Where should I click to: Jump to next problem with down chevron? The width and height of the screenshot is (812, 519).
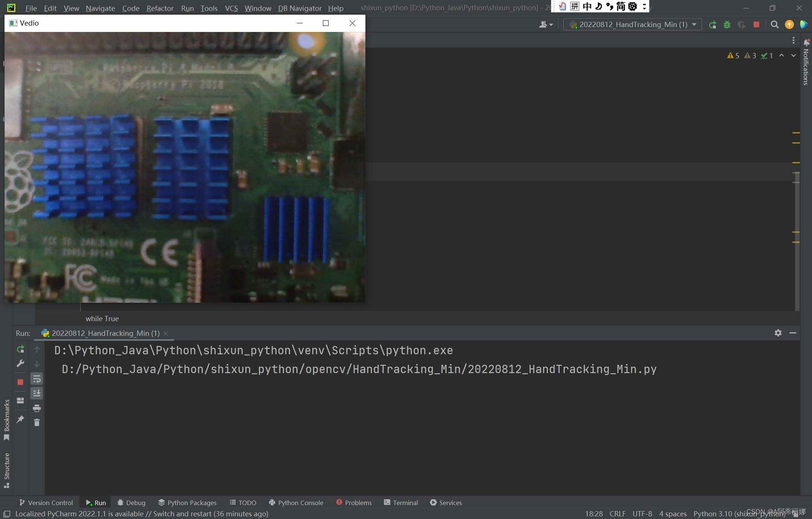[793, 56]
